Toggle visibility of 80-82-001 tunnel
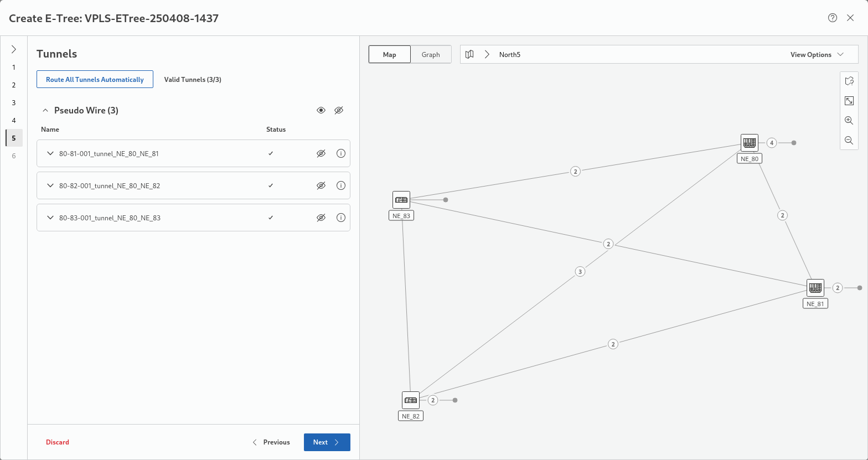 (321, 185)
